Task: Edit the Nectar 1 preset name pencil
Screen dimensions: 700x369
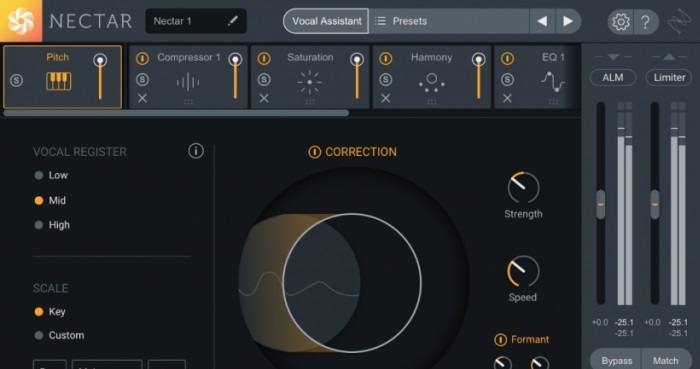Action: pos(233,21)
